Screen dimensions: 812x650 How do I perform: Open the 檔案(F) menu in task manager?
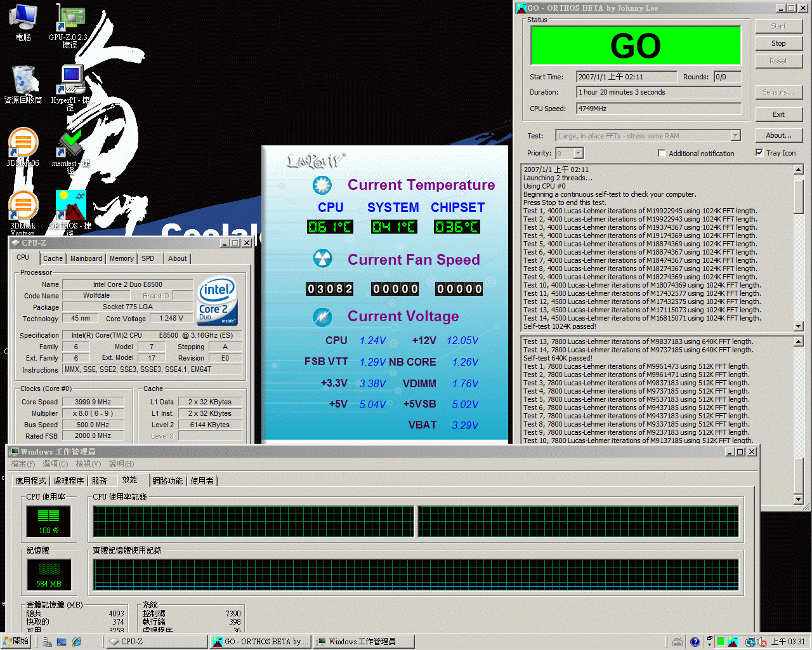coord(23,464)
